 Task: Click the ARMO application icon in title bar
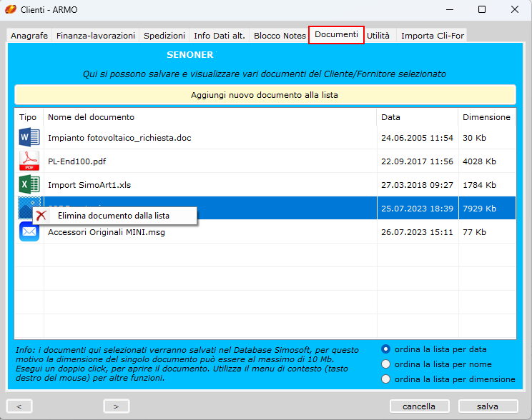pos(11,10)
